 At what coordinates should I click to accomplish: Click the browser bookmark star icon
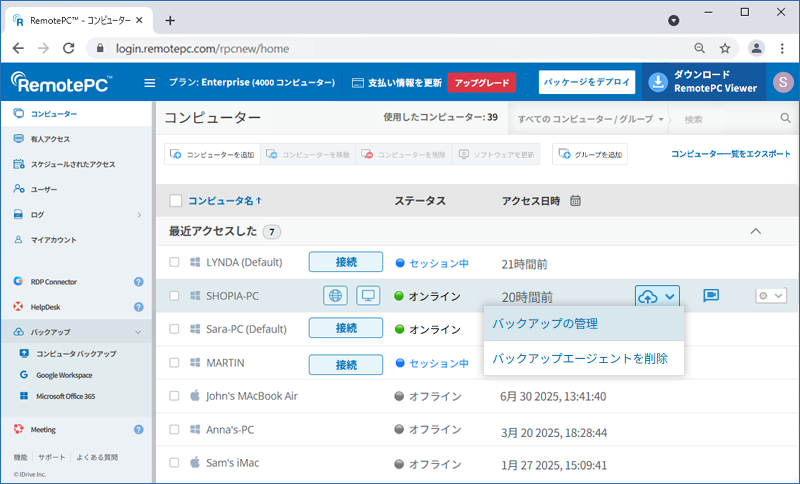pos(724,48)
